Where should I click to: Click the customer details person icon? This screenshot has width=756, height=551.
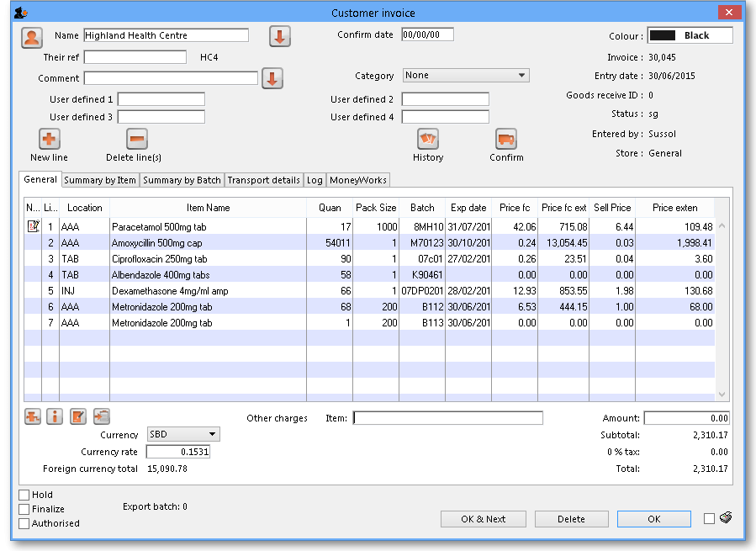(32, 37)
